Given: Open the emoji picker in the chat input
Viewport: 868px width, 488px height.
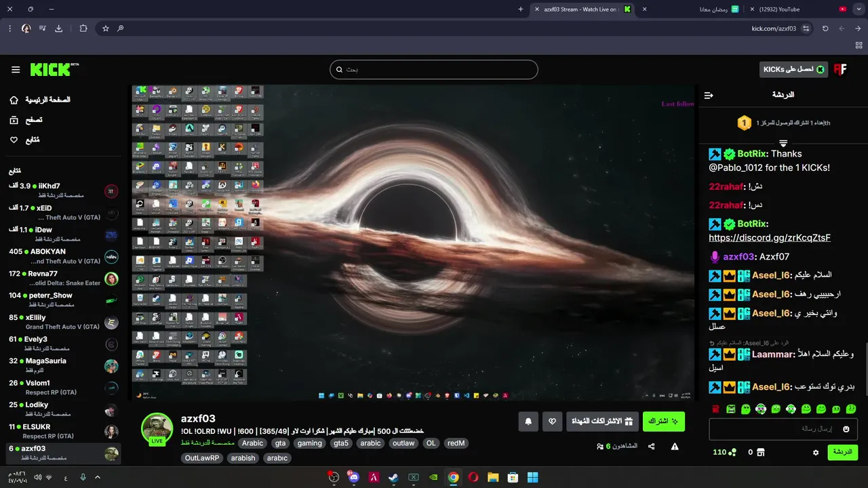Looking at the screenshot, I should (x=846, y=429).
